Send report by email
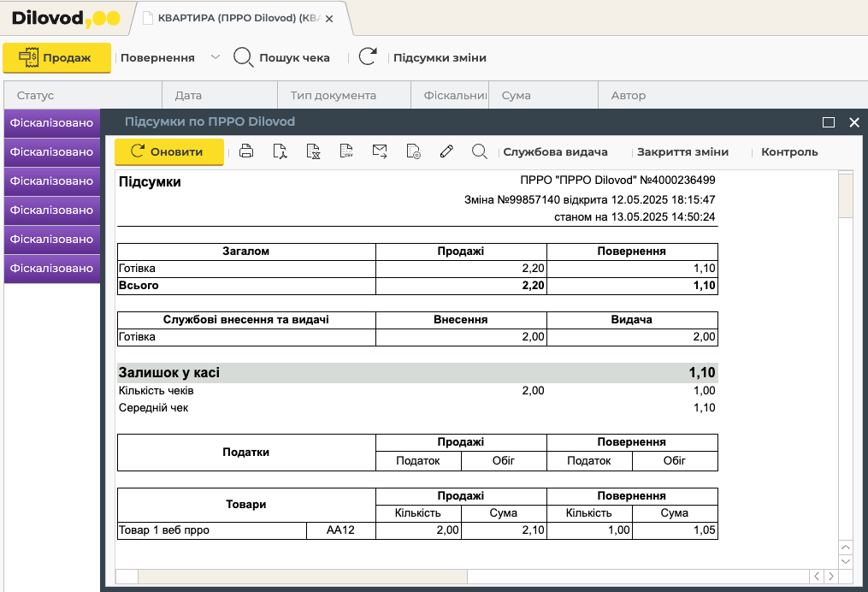 coord(380,151)
